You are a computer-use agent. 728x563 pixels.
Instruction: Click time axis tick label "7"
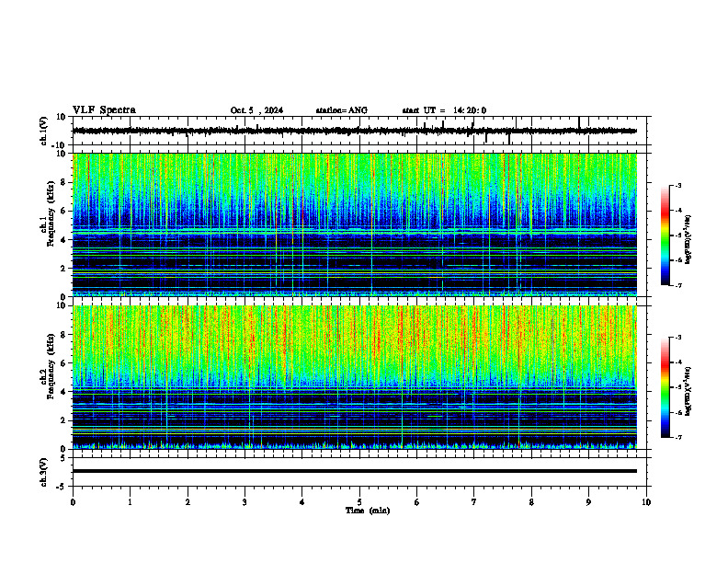[x=474, y=502]
